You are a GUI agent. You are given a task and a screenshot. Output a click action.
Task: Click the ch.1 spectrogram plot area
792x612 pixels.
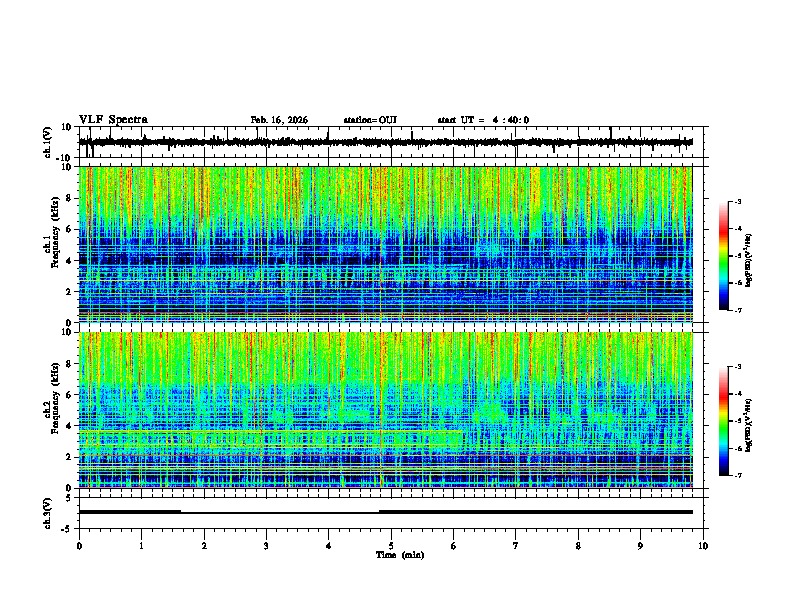point(386,244)
